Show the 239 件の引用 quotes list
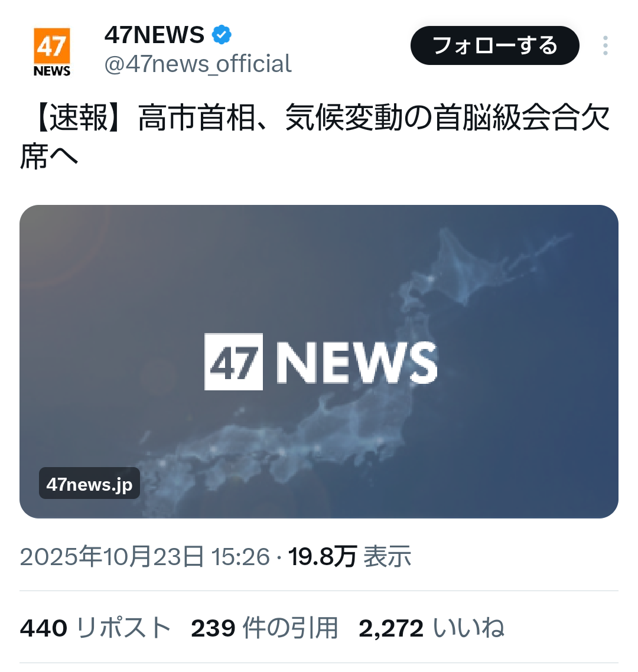This screenshot has width=638, height=672. (265, 628)
